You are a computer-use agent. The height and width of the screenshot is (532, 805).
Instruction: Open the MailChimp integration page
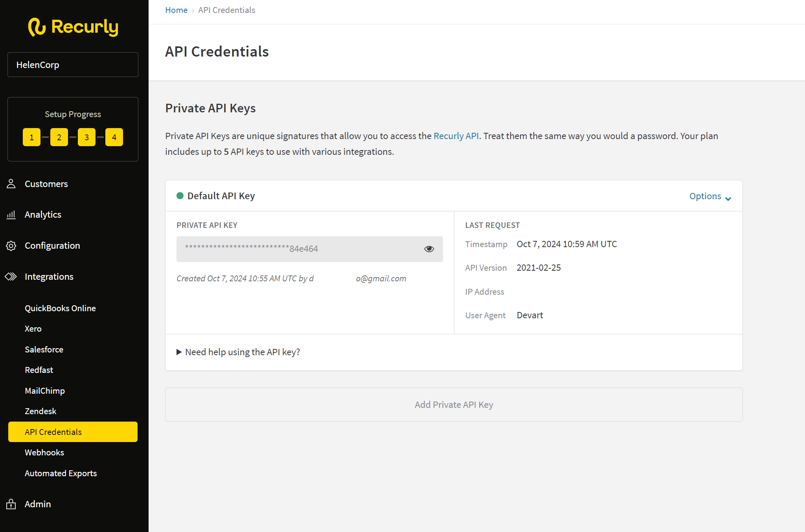(45, 391)
